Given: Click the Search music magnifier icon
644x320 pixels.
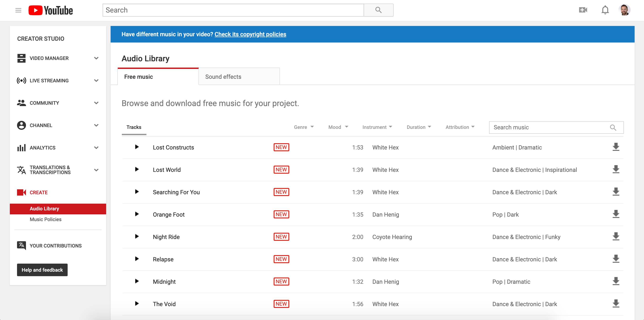Looking at the screenshot, I should click(x=613, y=127).
